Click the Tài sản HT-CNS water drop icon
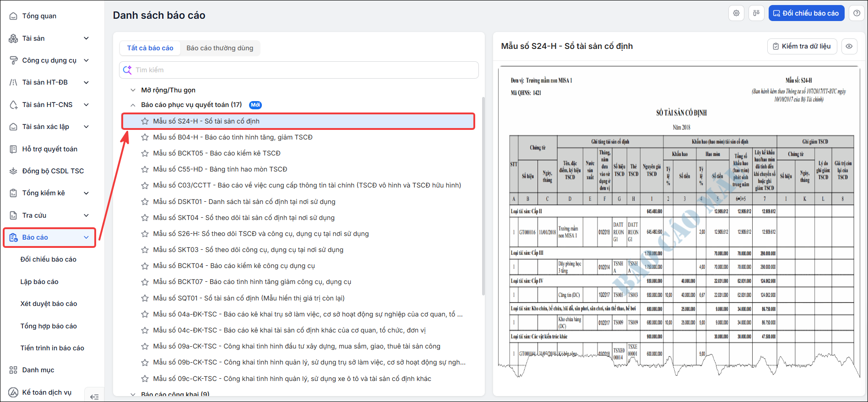 click(13, 105)
